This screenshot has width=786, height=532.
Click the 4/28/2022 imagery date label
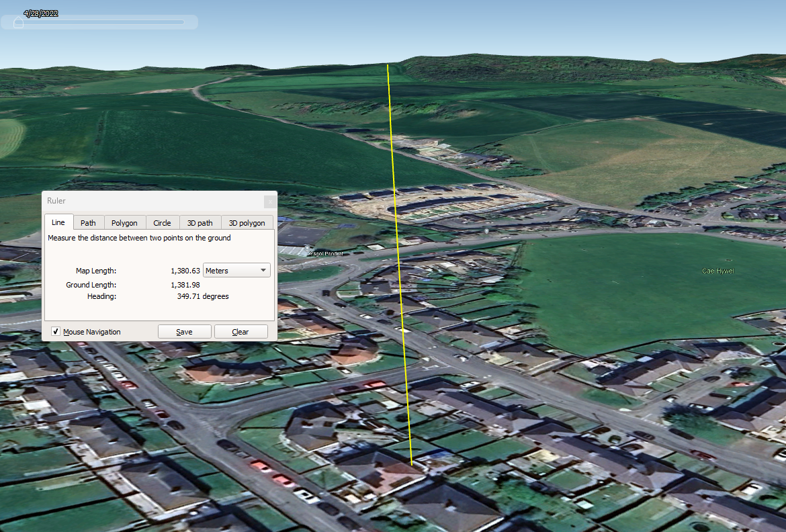(x=40, y=13)
